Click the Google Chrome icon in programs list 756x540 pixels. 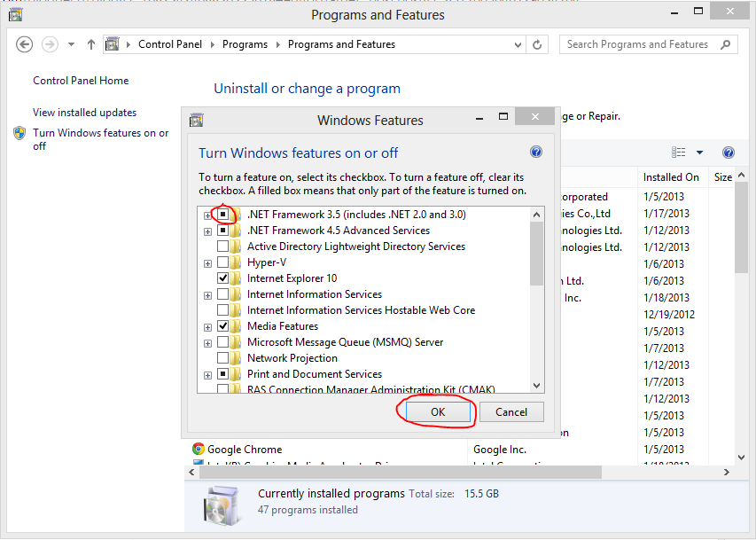coord(199,450)
